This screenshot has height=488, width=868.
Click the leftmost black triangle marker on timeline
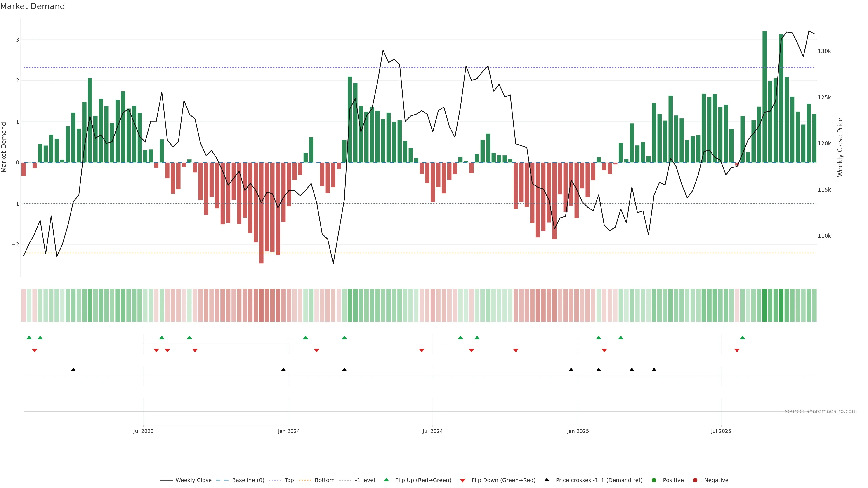tap(73, 370)
